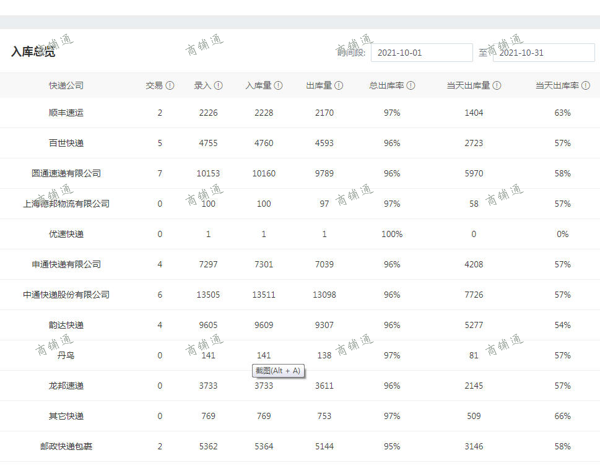Click the info icon next to 出库量

pyautogui.click(x=338, y=86)
